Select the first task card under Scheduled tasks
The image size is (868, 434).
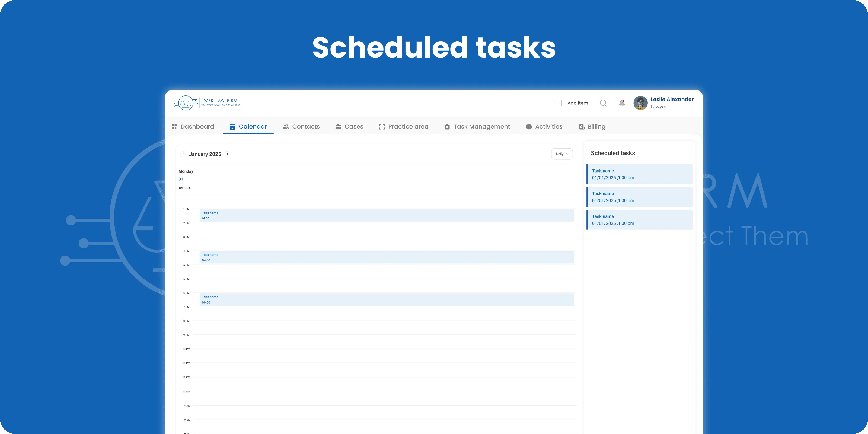click(640, 174)
